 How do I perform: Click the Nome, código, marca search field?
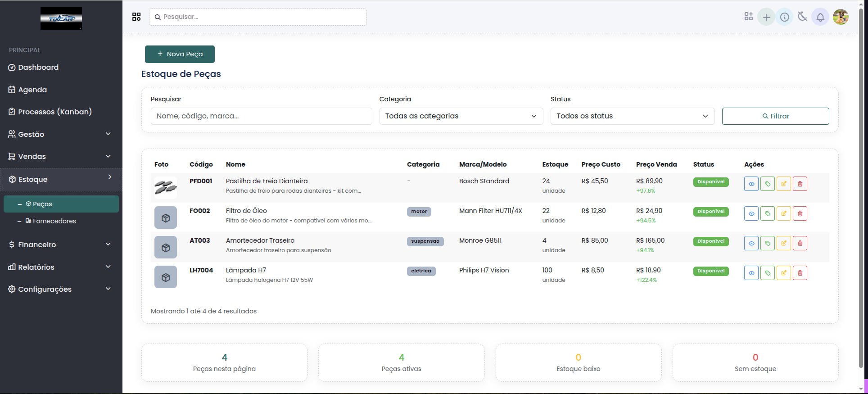[261, 116]
